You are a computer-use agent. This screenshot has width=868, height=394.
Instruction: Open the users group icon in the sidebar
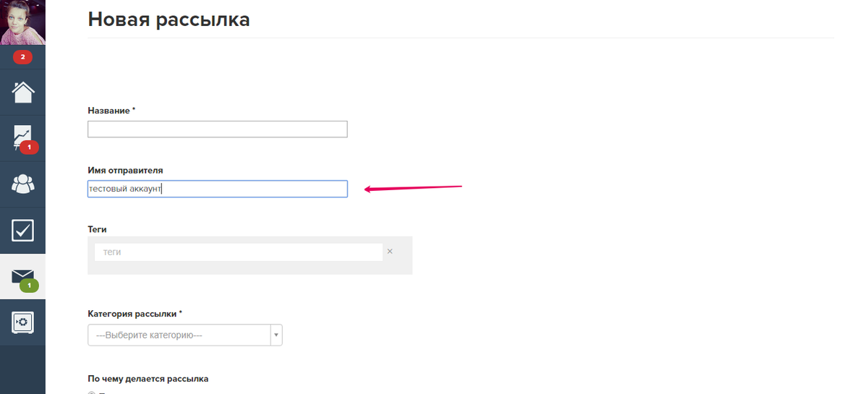click(22, 184)
